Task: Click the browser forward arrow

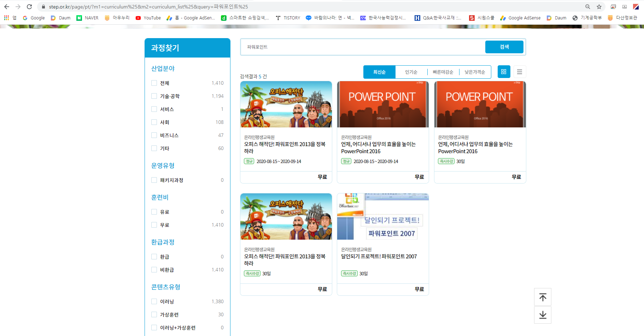Action: pyautogui.click(x=18, y=7)
